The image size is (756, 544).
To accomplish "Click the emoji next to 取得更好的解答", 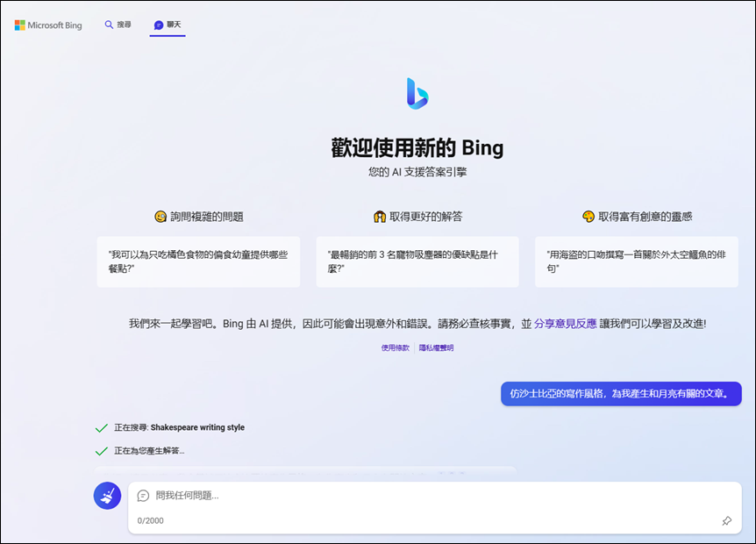I will (x=380, y=217).
